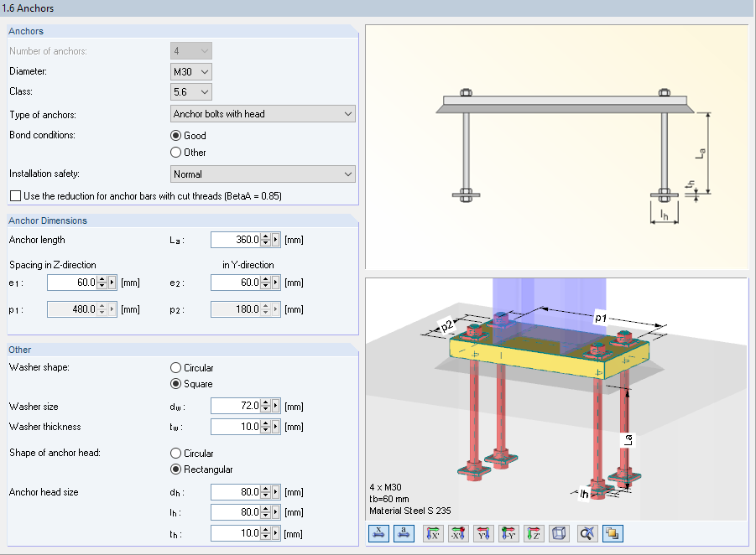This screenshot has width=756, height=555.
Task: Toggle the rendered display icon
Action: click(x=613, y=533)
